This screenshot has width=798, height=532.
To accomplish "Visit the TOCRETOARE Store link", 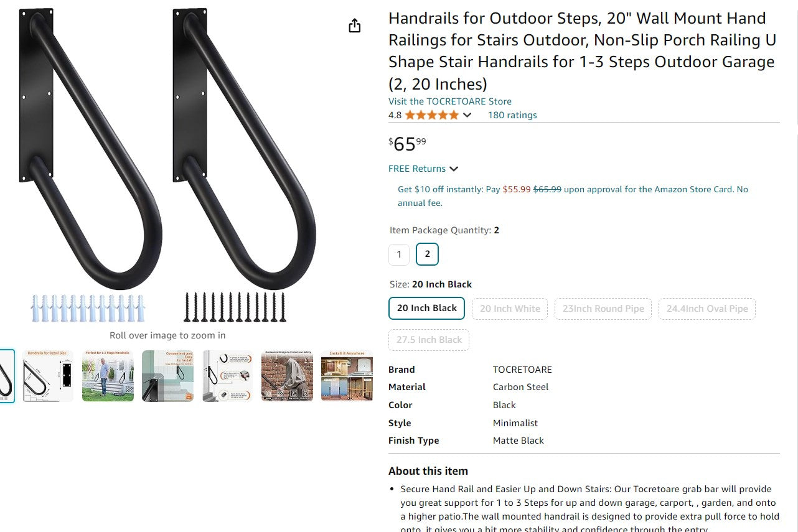I will point(449,101).
